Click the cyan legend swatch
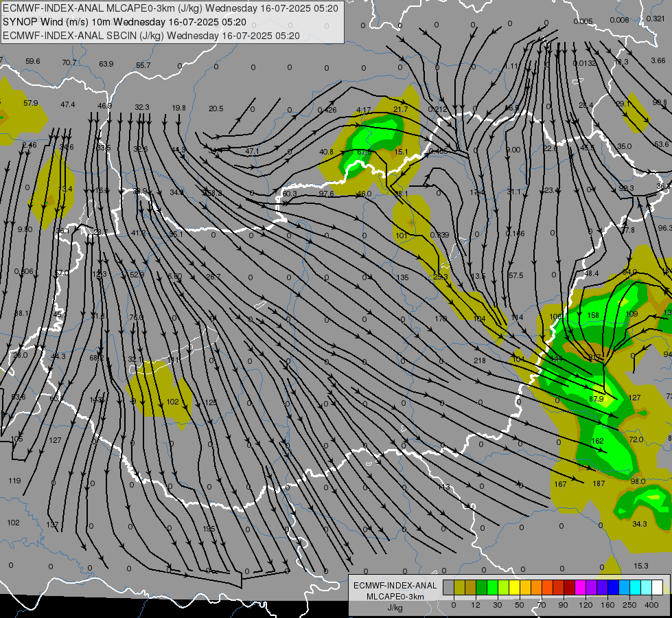The height and width of the screenshot is (618, 672). click(636, 587)
